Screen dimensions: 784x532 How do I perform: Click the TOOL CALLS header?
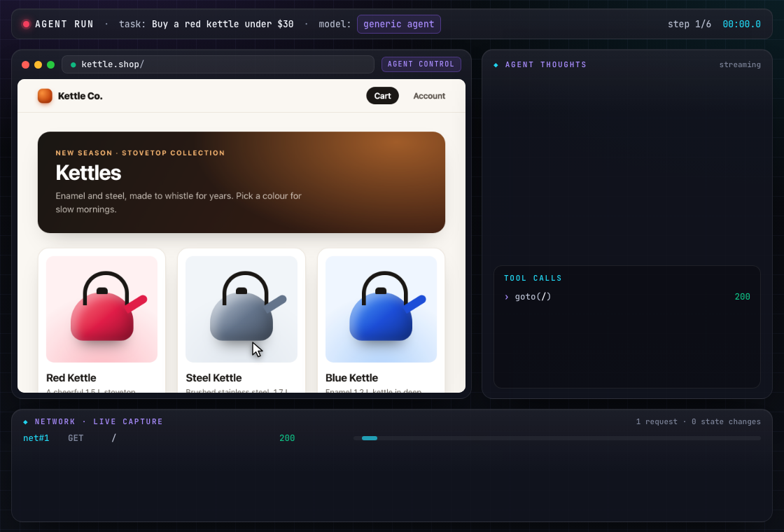pos(533,279)
